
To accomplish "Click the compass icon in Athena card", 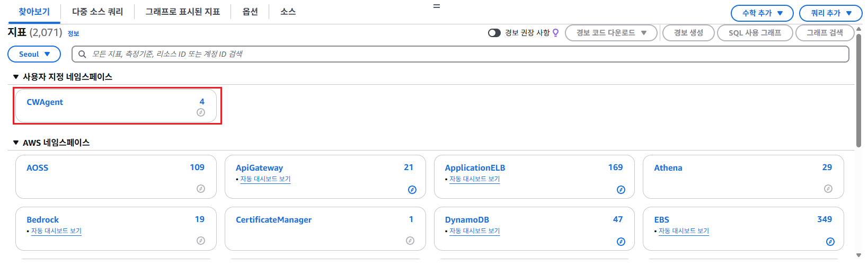I will pyautogui.click(x=828, y=189).
